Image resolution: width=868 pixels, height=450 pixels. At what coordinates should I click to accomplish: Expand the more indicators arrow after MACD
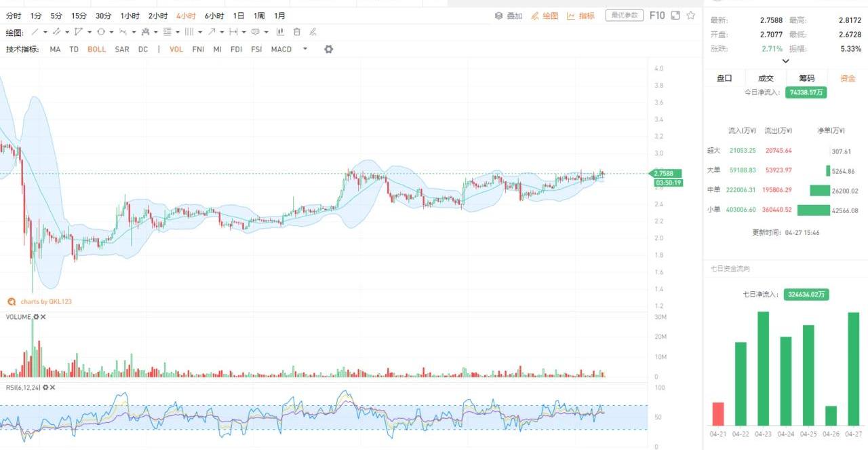[x=305, y=49]
